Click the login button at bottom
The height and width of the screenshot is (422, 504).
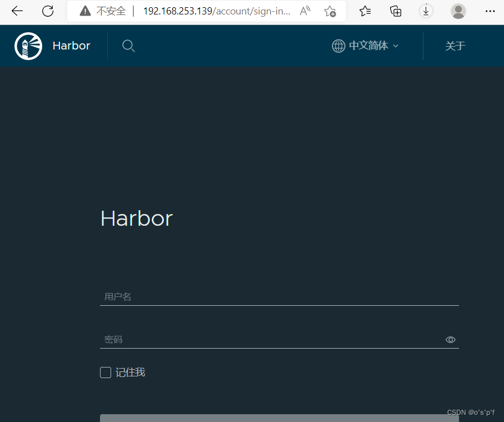(280, 418)
